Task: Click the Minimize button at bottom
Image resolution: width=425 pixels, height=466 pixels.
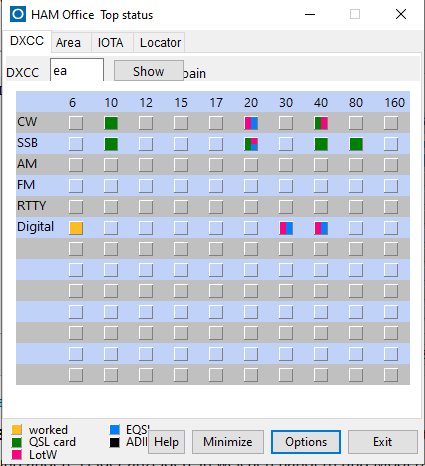Action: coord(228,442)
